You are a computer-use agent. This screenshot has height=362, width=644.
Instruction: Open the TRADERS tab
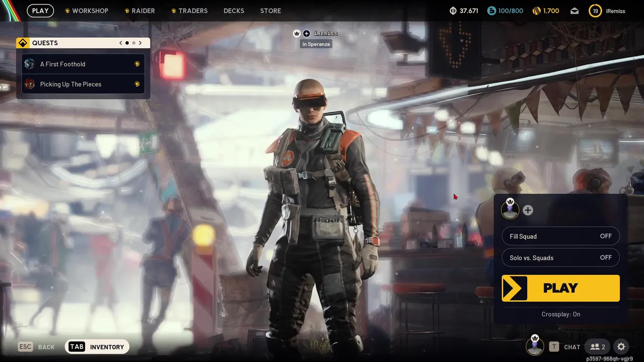pos(190,11)
